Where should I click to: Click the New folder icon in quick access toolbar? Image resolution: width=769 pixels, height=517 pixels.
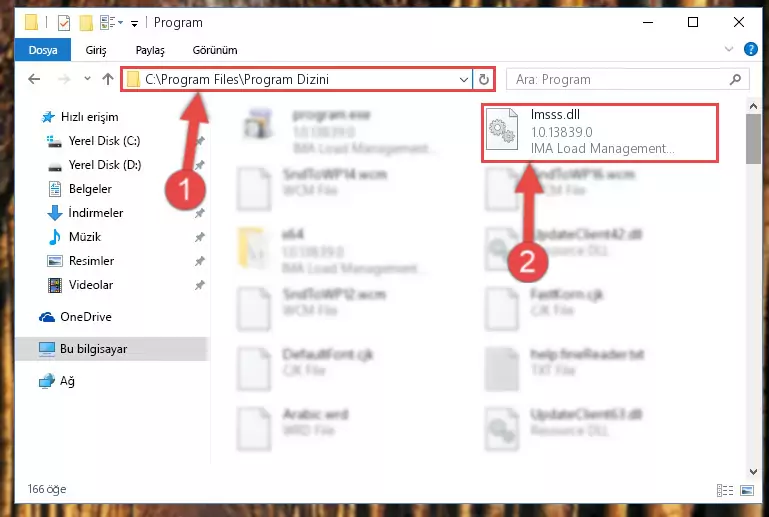[86, 23]
